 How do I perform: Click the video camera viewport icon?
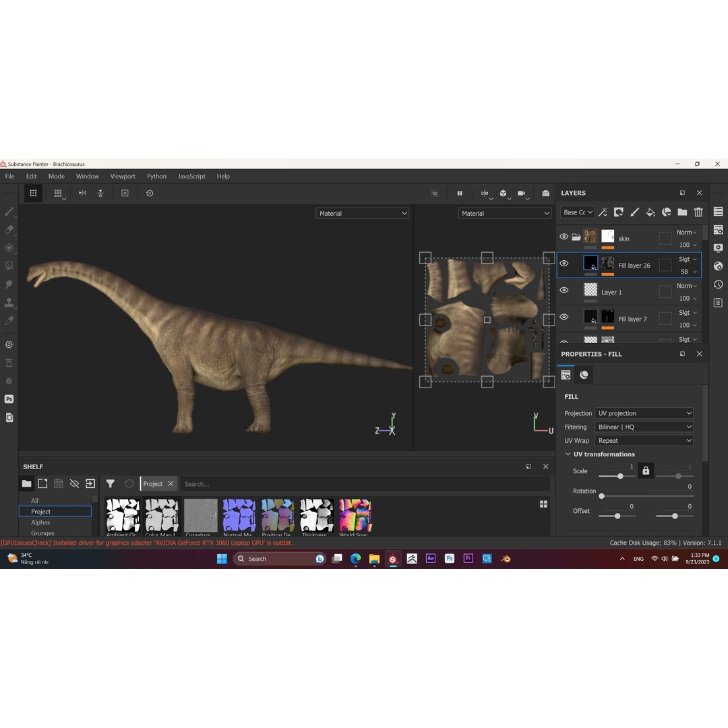521,193
